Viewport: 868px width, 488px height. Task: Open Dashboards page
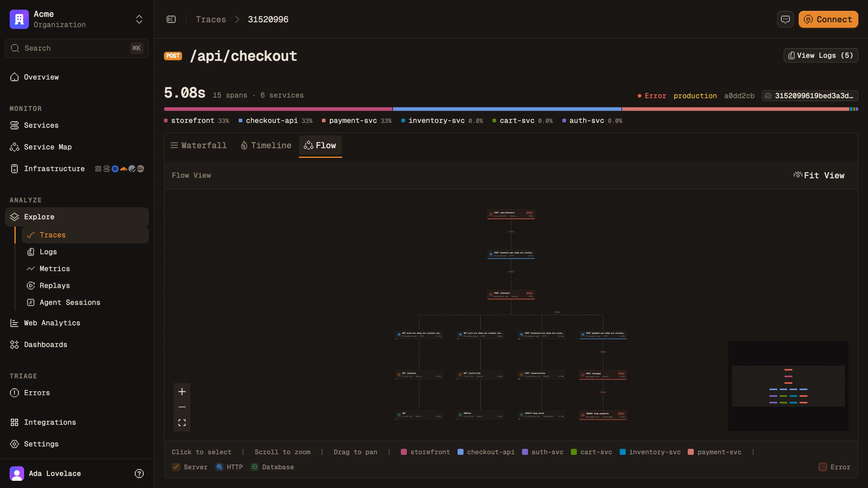click(x=77, y=345)
